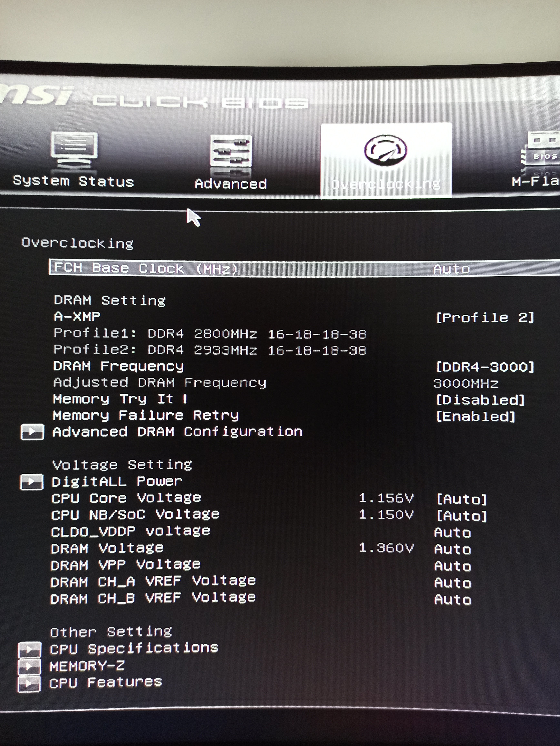The image size is (560, 746).
Task: Open CPU Core Voltage Auto option
Action: point(461,499)
